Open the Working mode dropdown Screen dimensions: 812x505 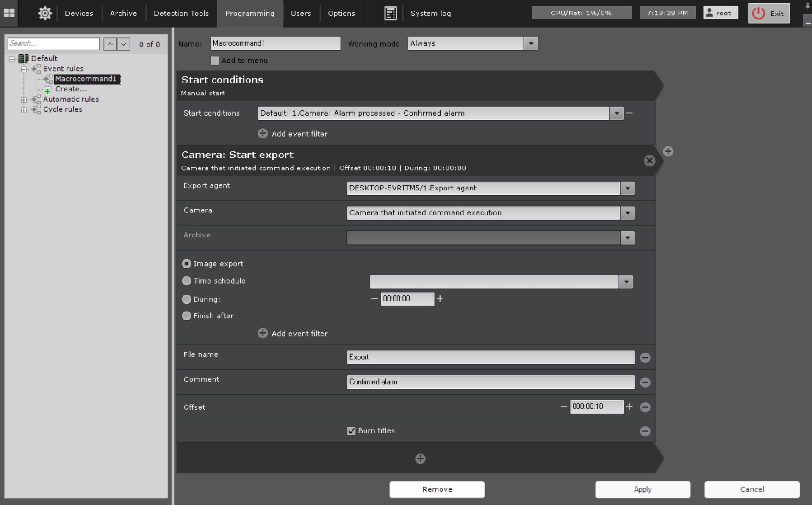tap(530, 44)
